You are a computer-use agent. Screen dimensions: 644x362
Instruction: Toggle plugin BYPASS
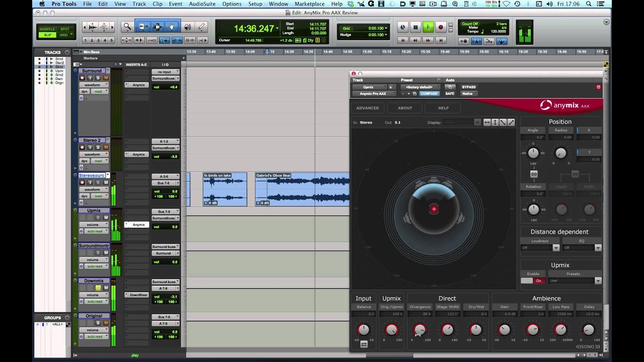pyautogui.click(x=468, y=87)
